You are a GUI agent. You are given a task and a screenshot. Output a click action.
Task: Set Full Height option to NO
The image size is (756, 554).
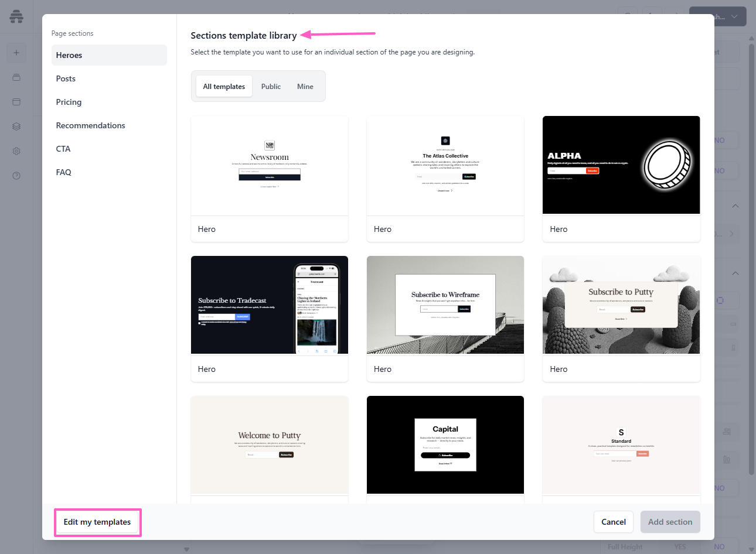point(719,547)
